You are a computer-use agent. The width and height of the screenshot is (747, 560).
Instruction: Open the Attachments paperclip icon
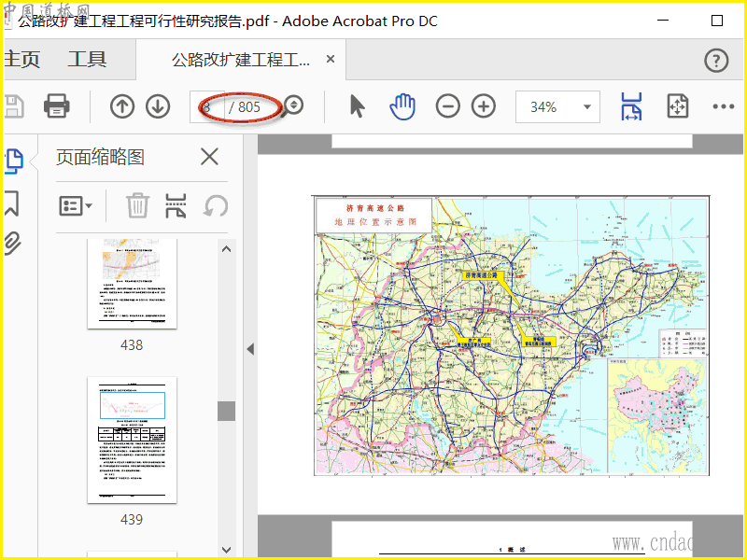click(x=13, y=244)
